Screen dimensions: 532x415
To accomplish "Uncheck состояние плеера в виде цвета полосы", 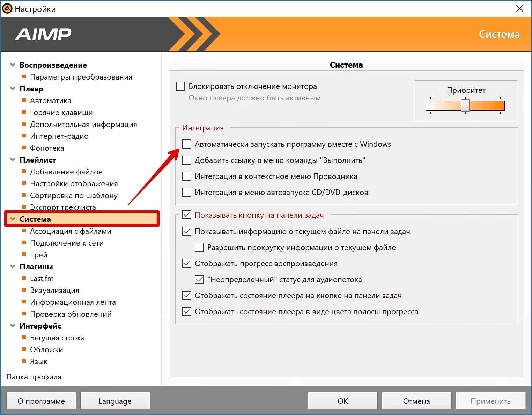I will [187, 311].
